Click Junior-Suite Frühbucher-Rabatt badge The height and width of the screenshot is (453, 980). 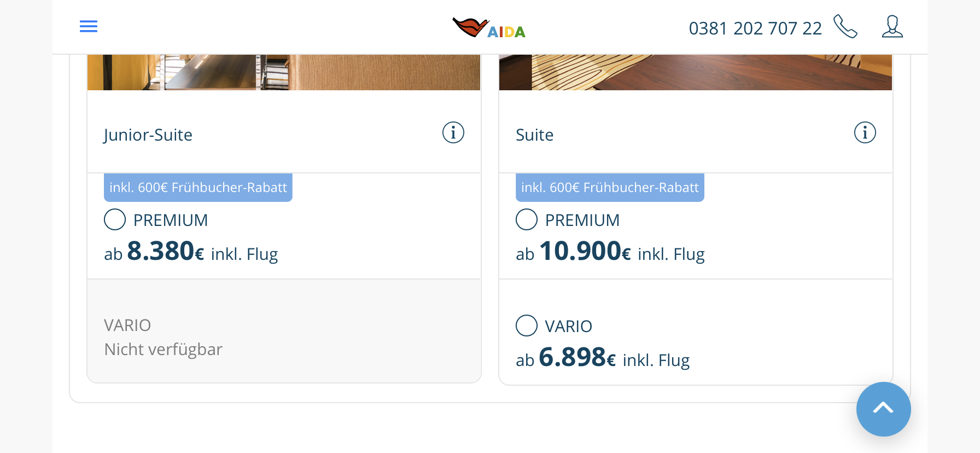tap(198, 188)
